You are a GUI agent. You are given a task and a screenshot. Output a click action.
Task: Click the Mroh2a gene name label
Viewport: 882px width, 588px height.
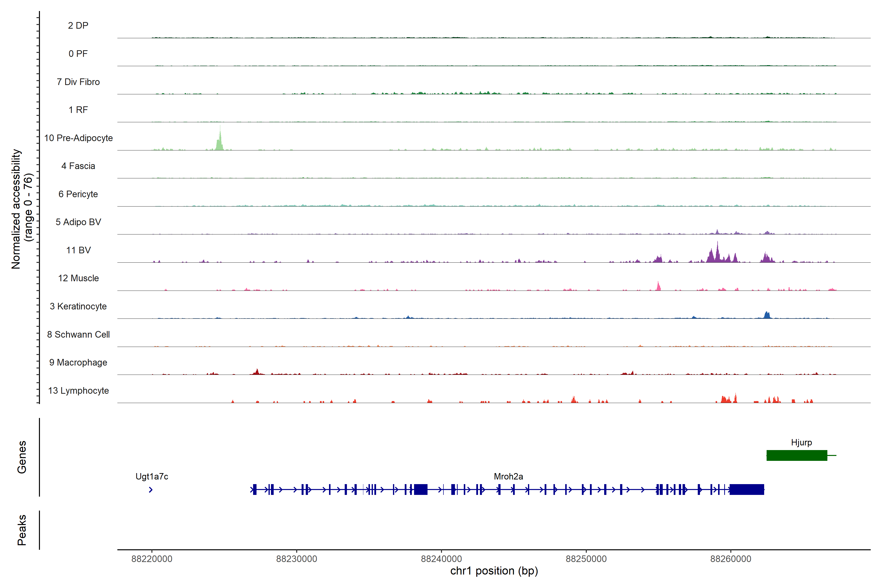pos(508,477)
